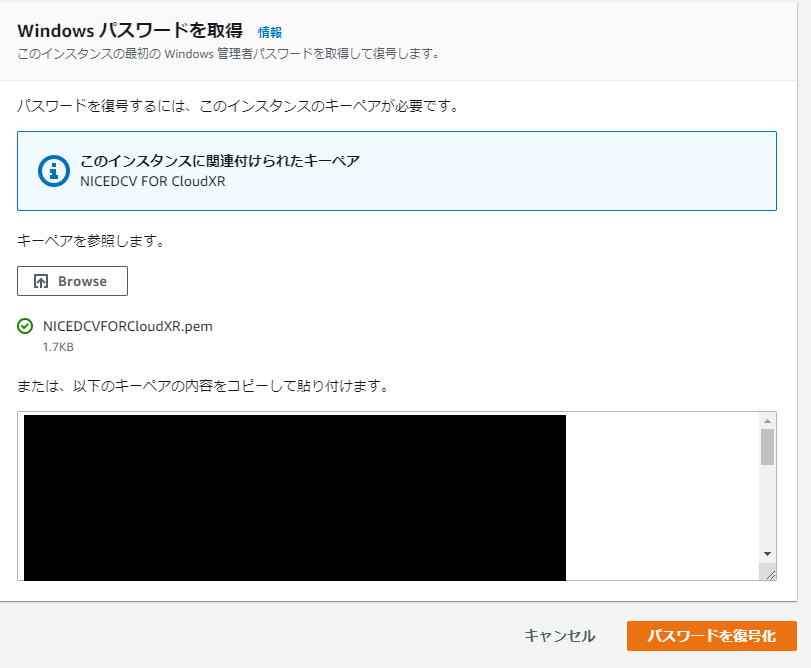Viewport: 811px width, 668px height.
Task: Click the textarea scrollbar thumb
Action: [767, 447]
